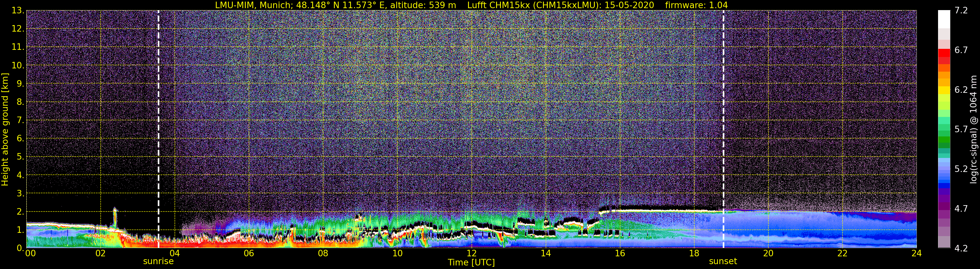The width and height of the screenshot is (980, 269).
Task: Click the time axis tick label 22
Action: [842, 254]
